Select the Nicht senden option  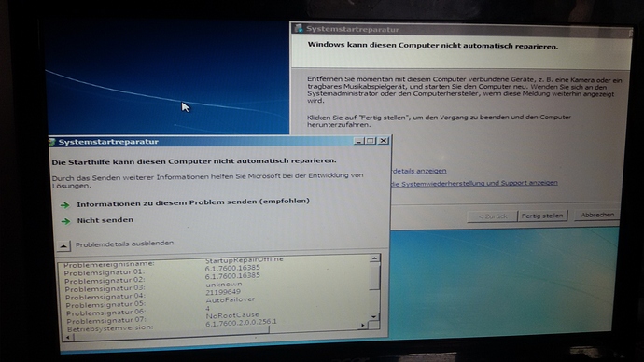pyautogui.click(x=105, y=220)
